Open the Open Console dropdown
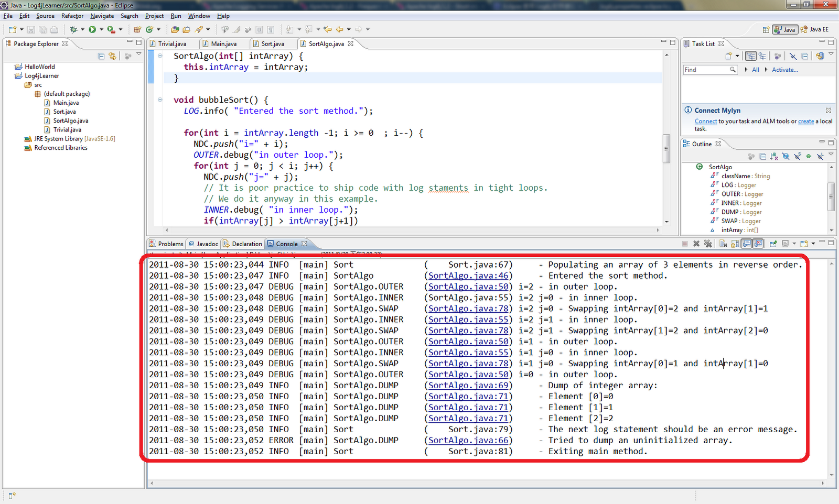Viewport: 839px width, 504px height. pos(813,243)
